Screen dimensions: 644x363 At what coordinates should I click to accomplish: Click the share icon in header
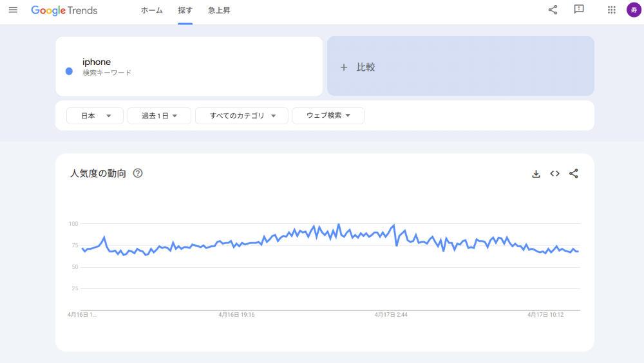coord(553,10)
